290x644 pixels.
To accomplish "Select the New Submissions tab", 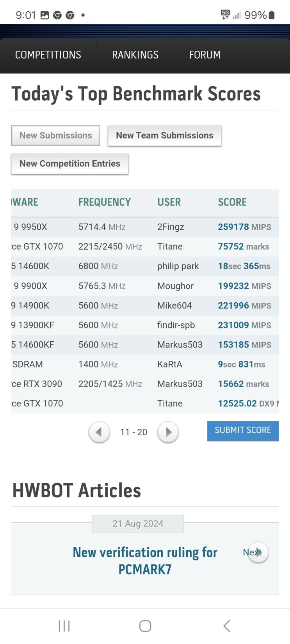I will [56, 135].
